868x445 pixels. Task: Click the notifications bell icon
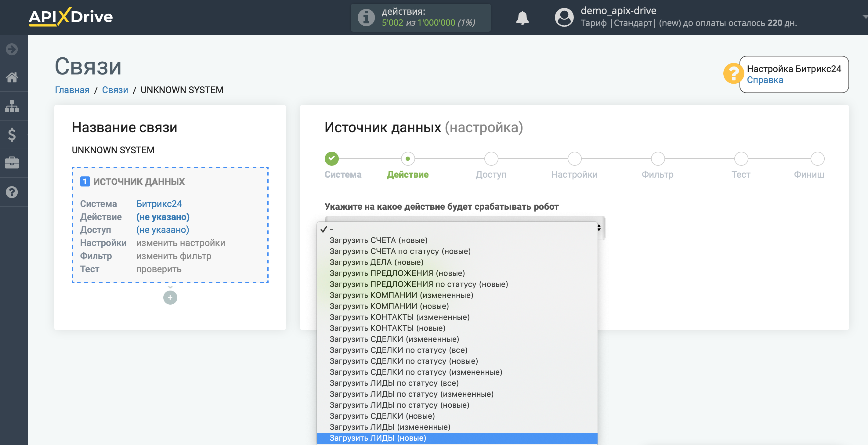click(x=522, y=17)
